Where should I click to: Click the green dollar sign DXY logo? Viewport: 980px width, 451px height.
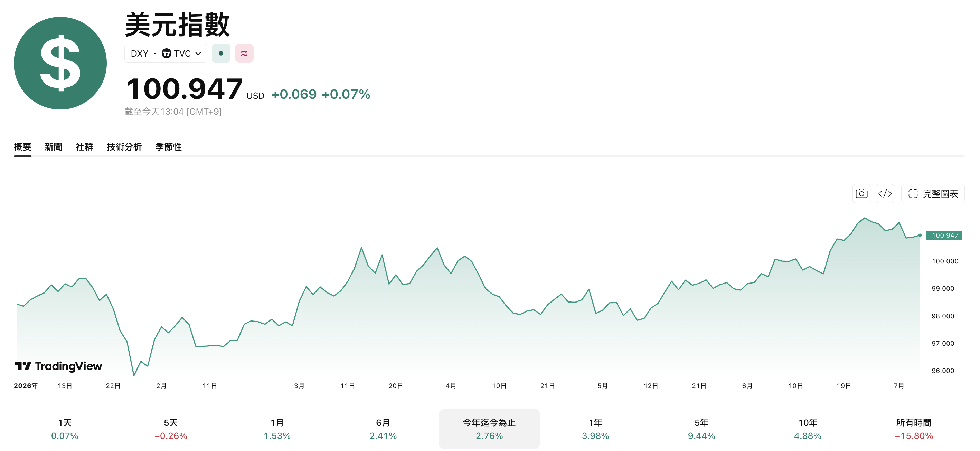pyautogui.click(x=60, y=63)
